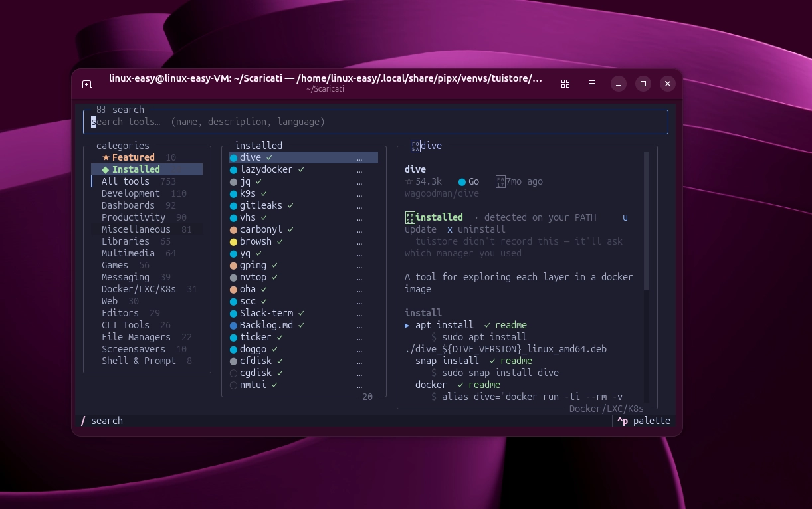This screenshot has height=509, width=812.
Task: Open the Libraries category
Action: (147, 241)
